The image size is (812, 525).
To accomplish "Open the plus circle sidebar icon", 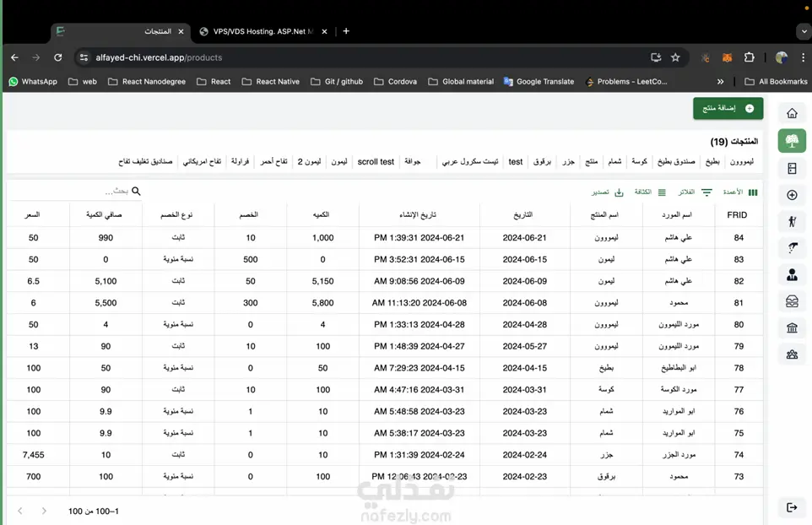I will (x=792, y=195).
